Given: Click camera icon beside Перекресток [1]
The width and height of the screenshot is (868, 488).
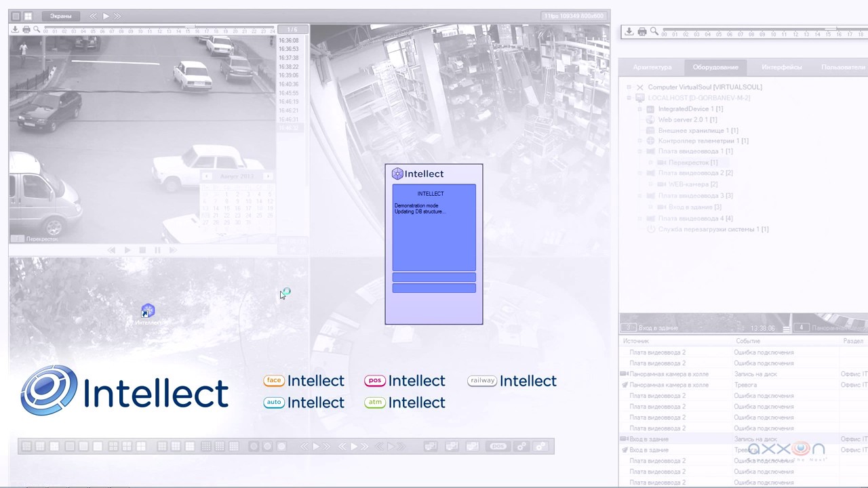Looking at the screenshot, I should click(662, 163).
